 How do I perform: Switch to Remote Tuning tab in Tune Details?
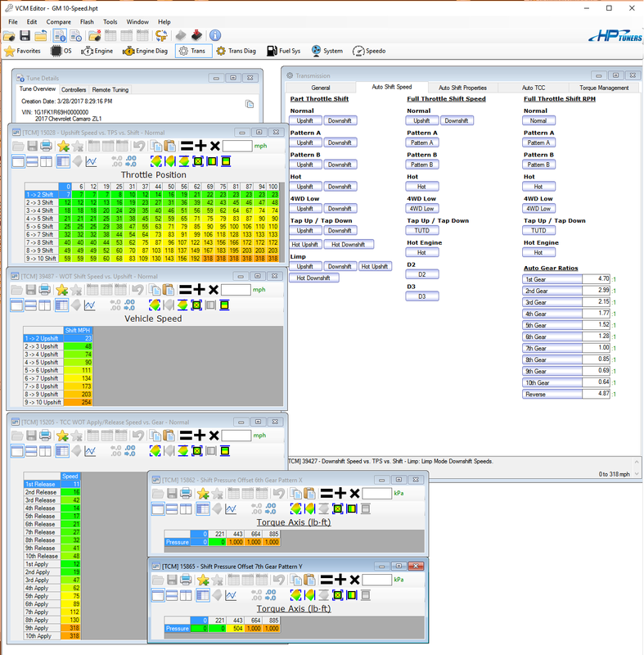(110, 90)
